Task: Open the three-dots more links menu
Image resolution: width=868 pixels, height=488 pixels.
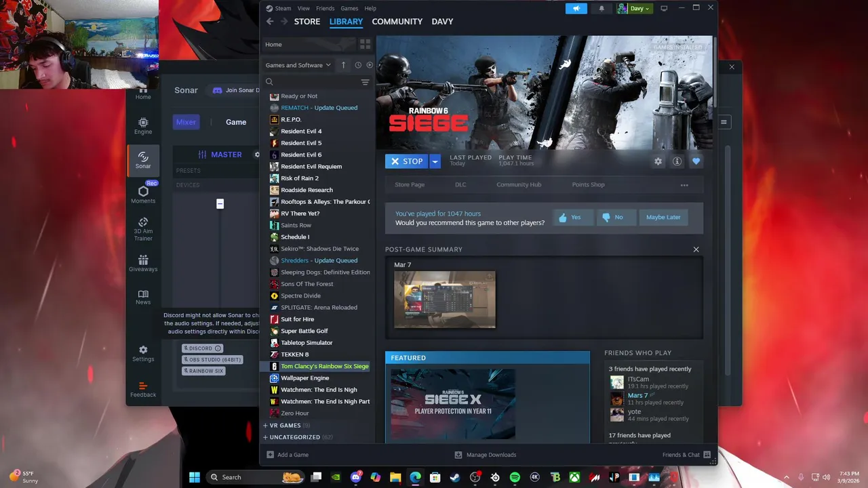Action: [684, 185]
